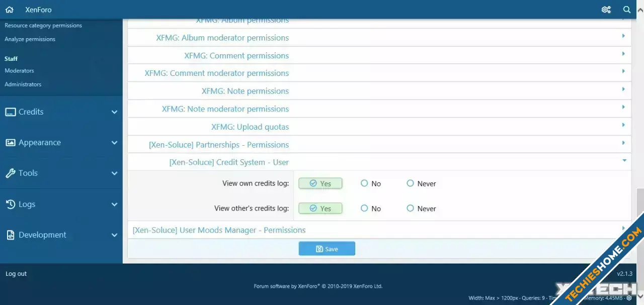
Task: Expand XFMG: Comment moderator permissions row
Action: tap(379, 73)
